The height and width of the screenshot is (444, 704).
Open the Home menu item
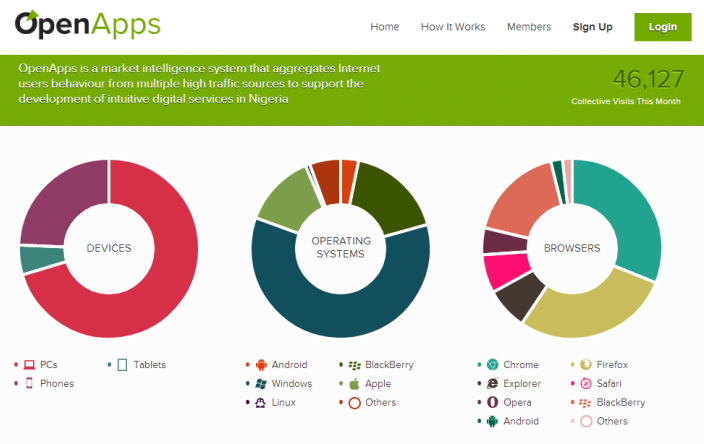tap(384, 27)
